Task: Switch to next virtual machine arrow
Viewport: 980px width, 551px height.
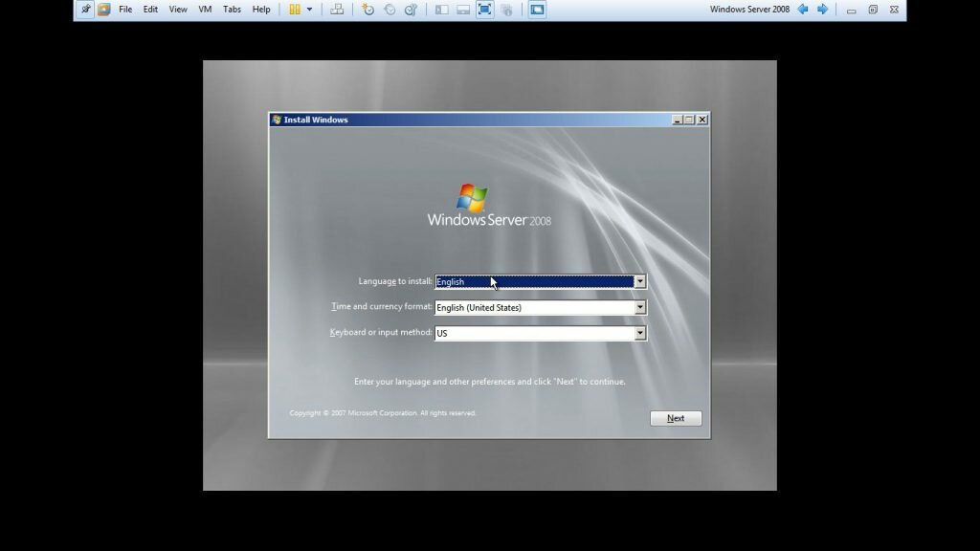Action: coord(823,10)
